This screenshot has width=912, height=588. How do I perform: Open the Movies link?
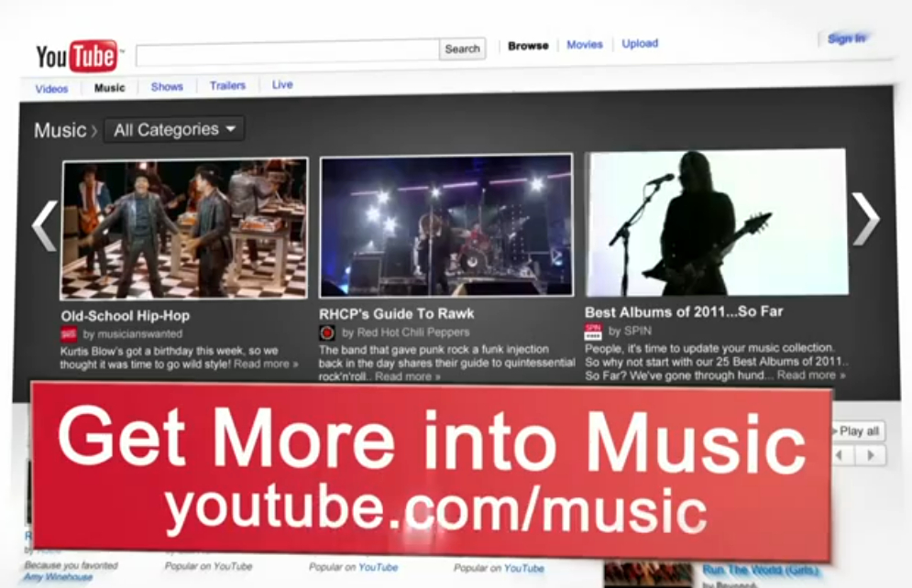(x=585, y=44)
